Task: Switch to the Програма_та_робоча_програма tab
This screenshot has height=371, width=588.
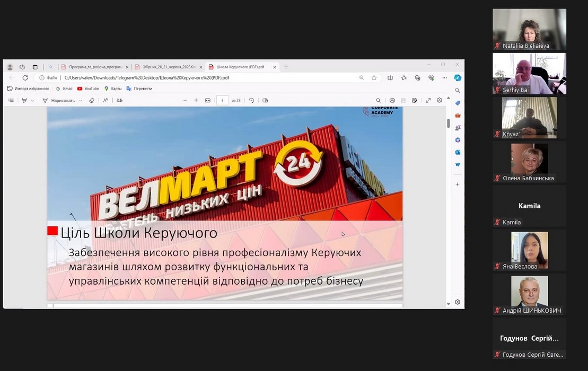Action: click(x=91, y=67)
